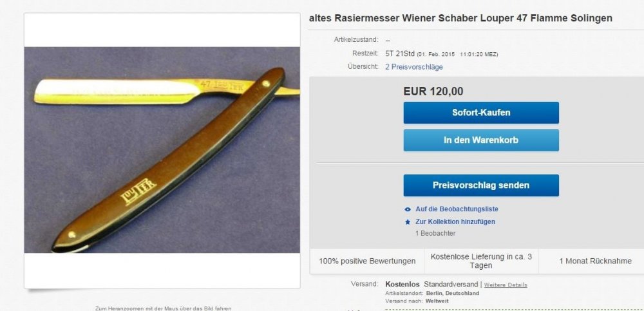Click the Kostenlos Standardversand text
Image resolution: width=644 pixels, height=311 pixels.
(431, 285)
